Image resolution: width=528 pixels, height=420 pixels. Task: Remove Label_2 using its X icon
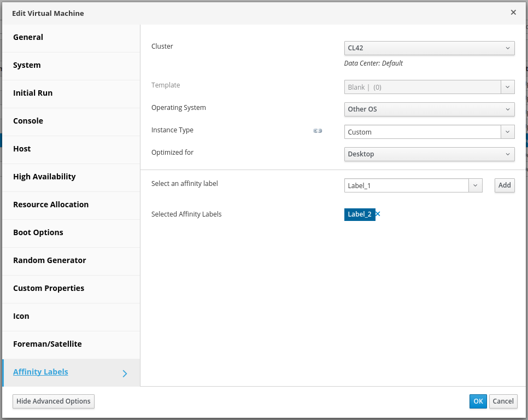[378, 214]
